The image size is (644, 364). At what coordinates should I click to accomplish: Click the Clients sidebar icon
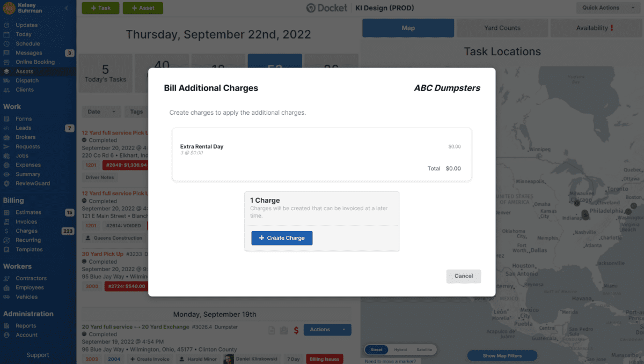point(6,90)
